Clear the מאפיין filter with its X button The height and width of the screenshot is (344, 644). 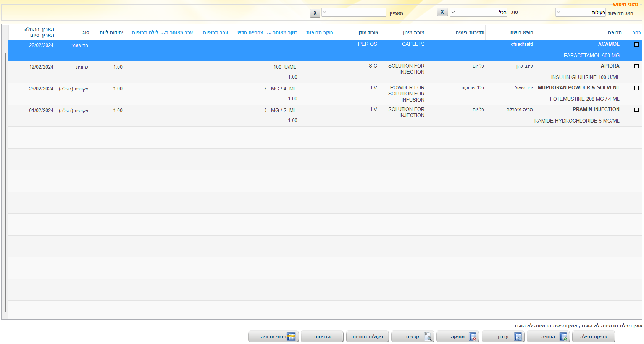(x=315, y=13)
